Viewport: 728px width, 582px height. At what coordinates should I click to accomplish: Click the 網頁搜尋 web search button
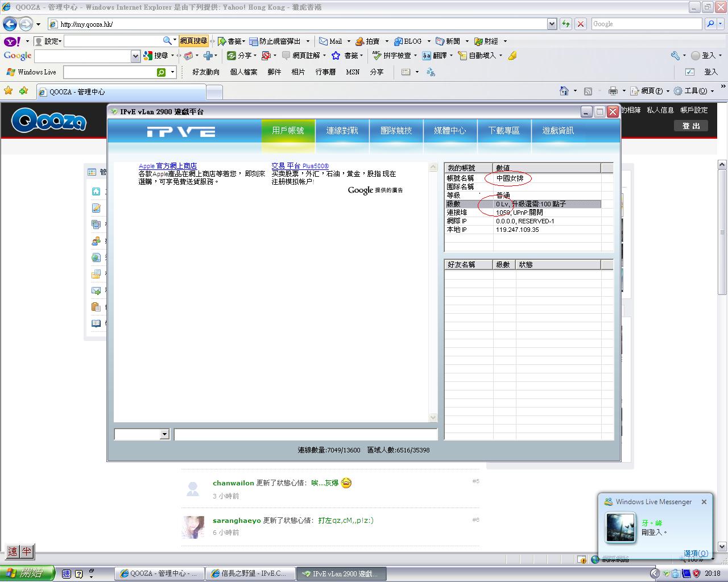point(193,41)
